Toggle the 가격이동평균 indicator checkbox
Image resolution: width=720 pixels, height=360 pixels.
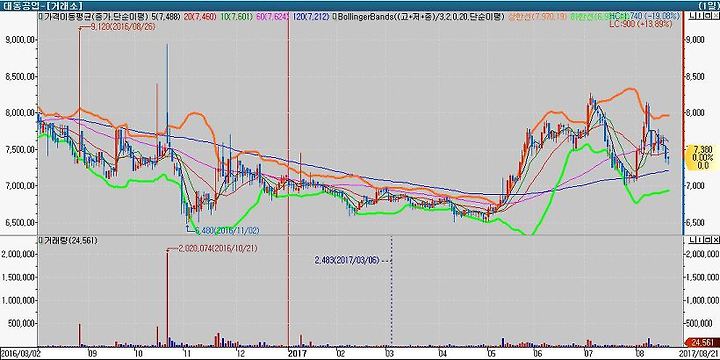tap(41, 16)
